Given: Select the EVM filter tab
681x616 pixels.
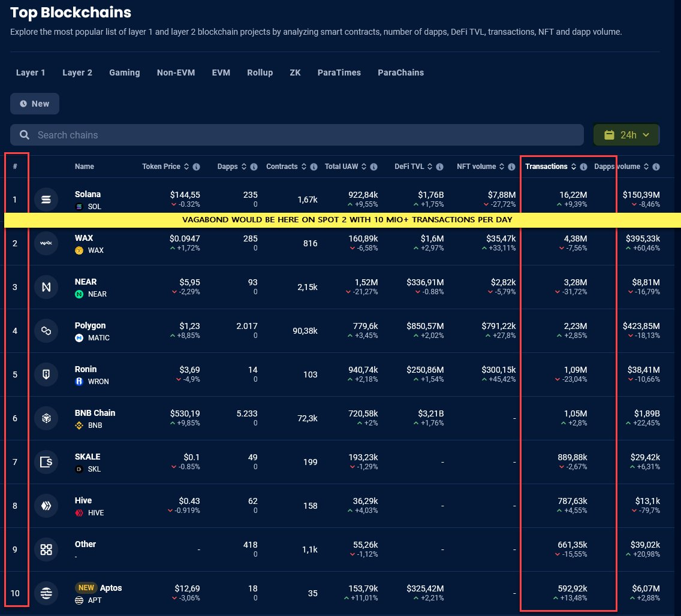Looking at the screenshot, I should pyautogui.click(x=221, y=73).
